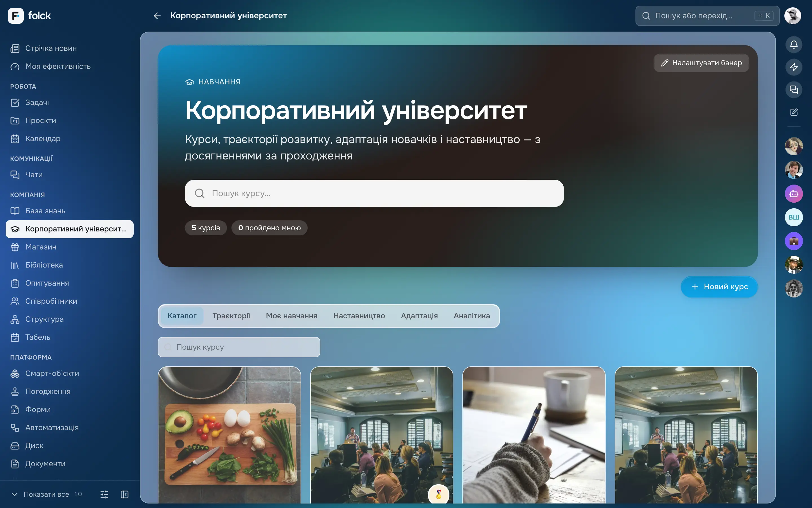Open the chat bubbles icon in right rail
Viewport: 812px width, 508px height.
pyautogui.click(x=794, y=89)
